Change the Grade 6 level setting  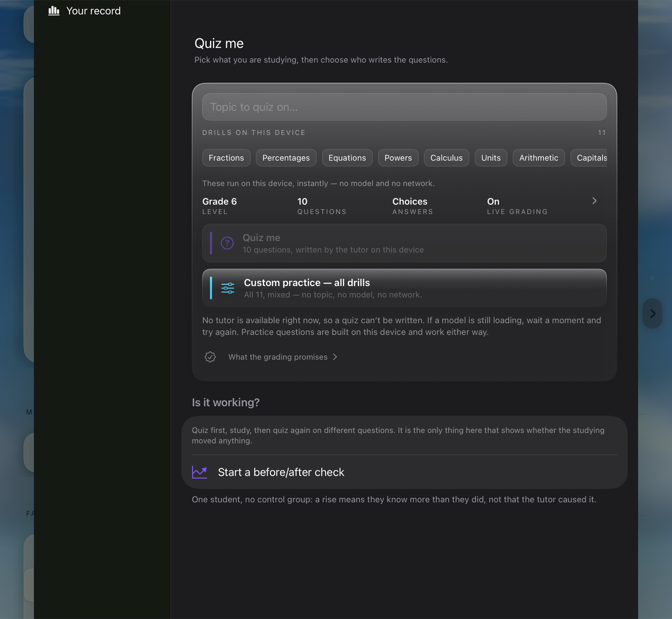pyautogui.click(x=220, y=206)
